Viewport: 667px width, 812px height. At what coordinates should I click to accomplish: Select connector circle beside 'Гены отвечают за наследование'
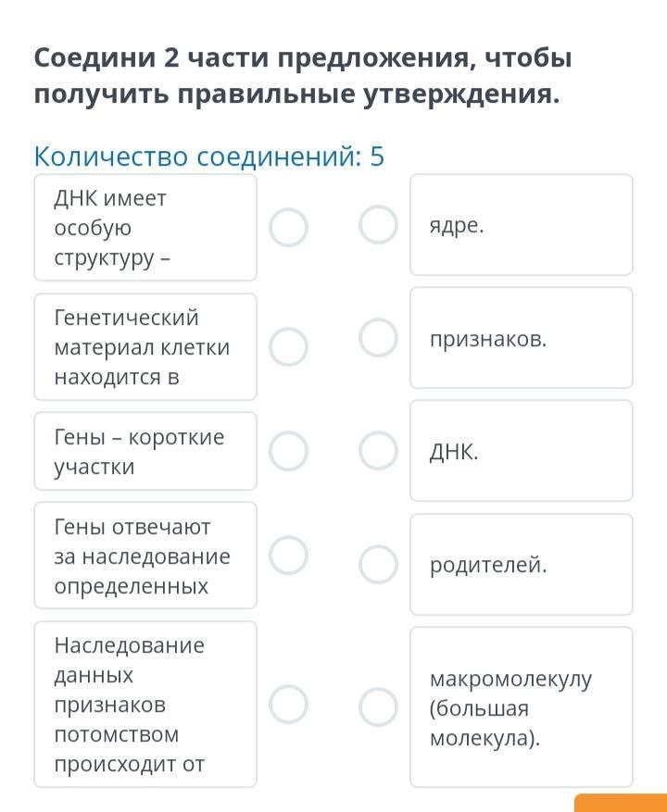click(288, 555)
